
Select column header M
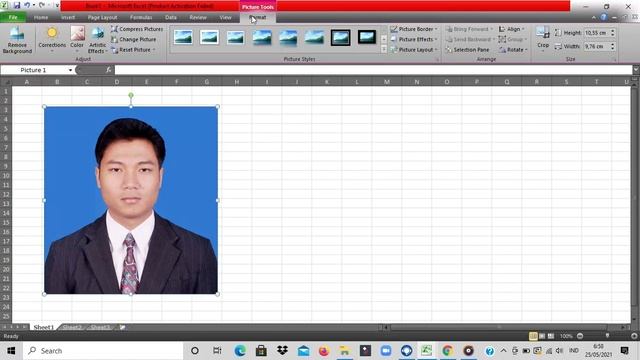coord(387,82)
